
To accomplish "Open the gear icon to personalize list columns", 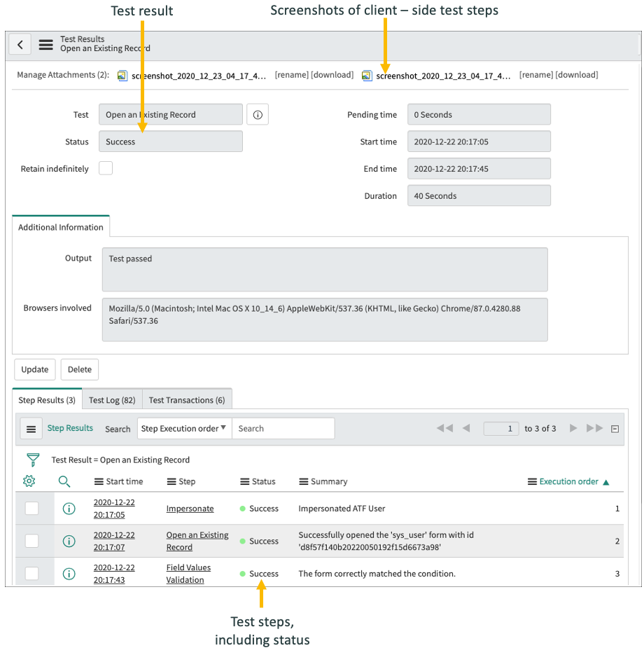I will click(29, 481).
